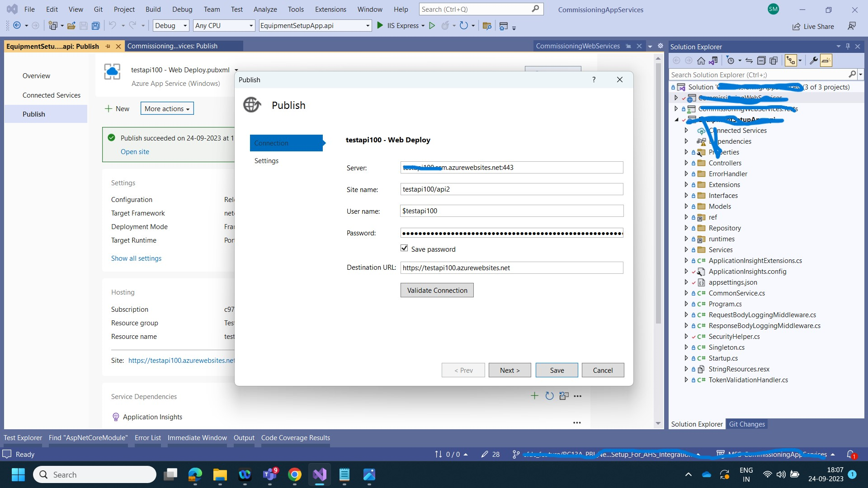Open EquipmentSetupApp.api startup project dropdown
This screenshot has height=488, width=868.
tap(315, 26)
